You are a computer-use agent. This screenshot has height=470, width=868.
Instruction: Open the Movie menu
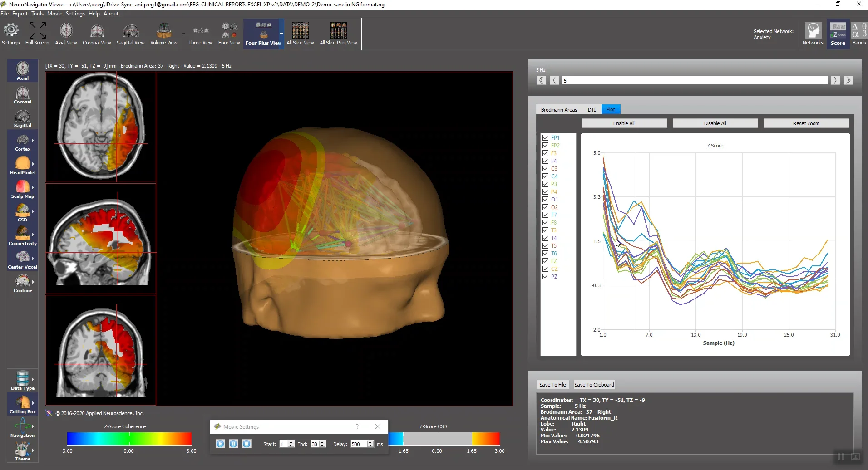pos(54,14)
